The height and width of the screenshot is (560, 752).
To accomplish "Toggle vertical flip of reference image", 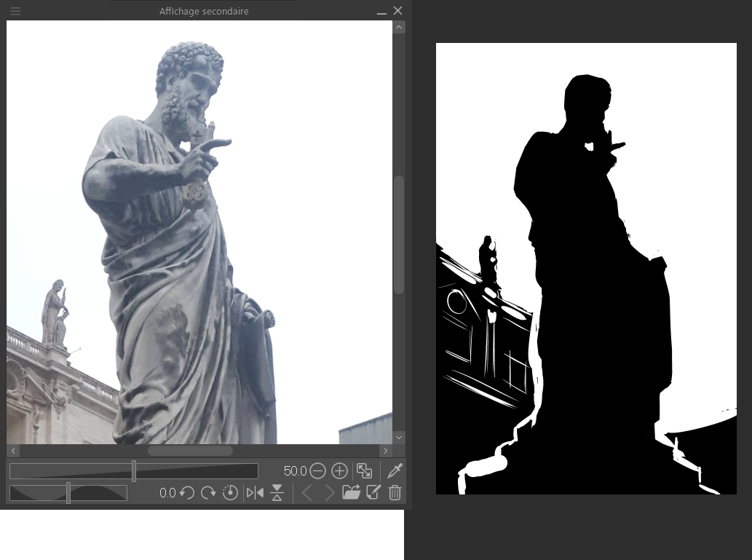I will (277, 493).
